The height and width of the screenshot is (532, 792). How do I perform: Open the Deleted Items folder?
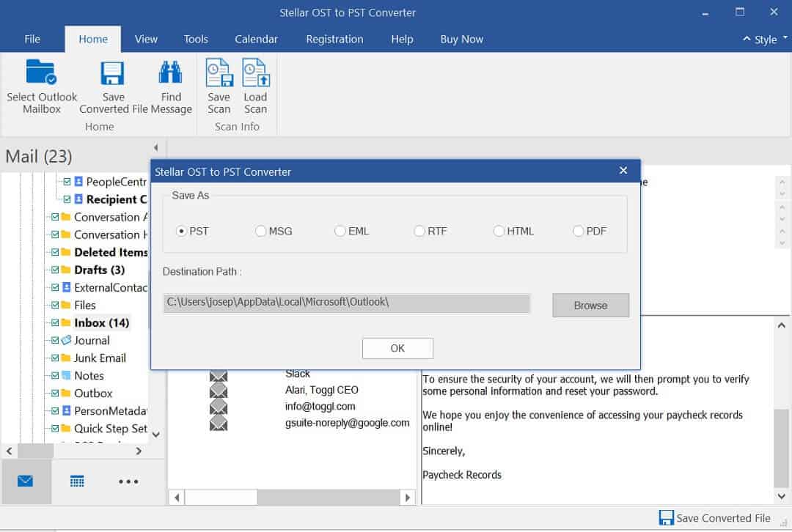pyautogui.click(x=111, y=252)
